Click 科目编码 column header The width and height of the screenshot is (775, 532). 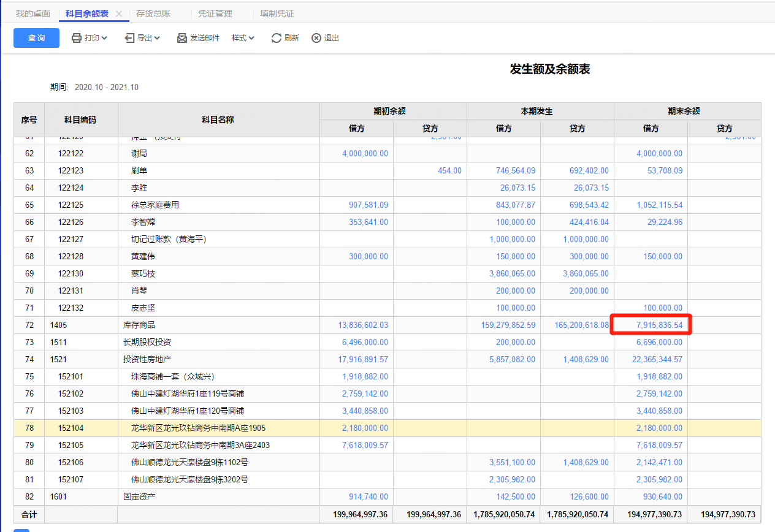(x=80, y=120)
